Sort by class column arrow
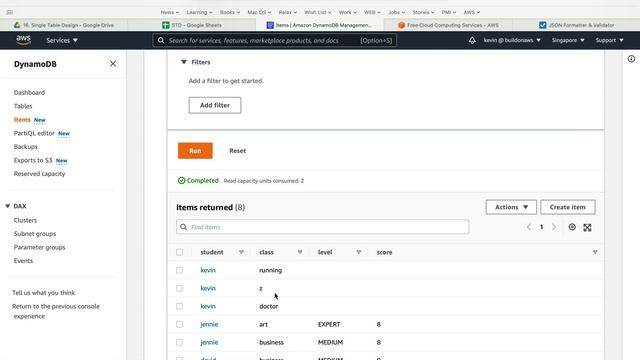 [x=300, y=252]
